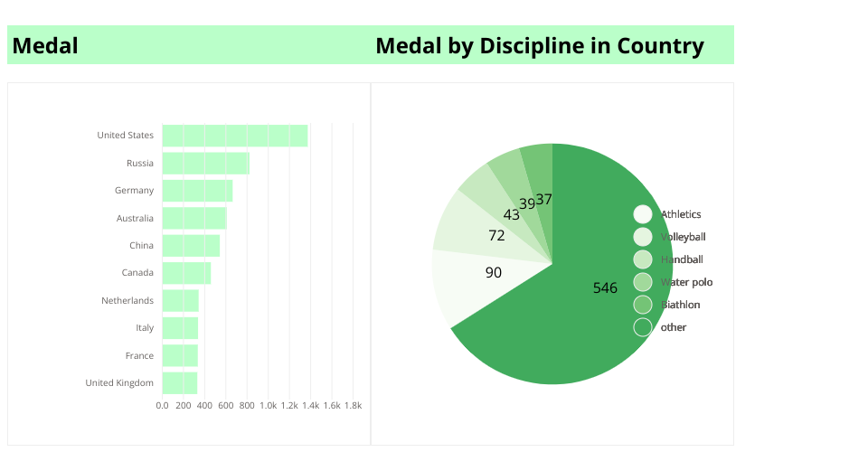Screen dimensions: 868x452
Task: Select the Russia bar
Action: (206, 164)
